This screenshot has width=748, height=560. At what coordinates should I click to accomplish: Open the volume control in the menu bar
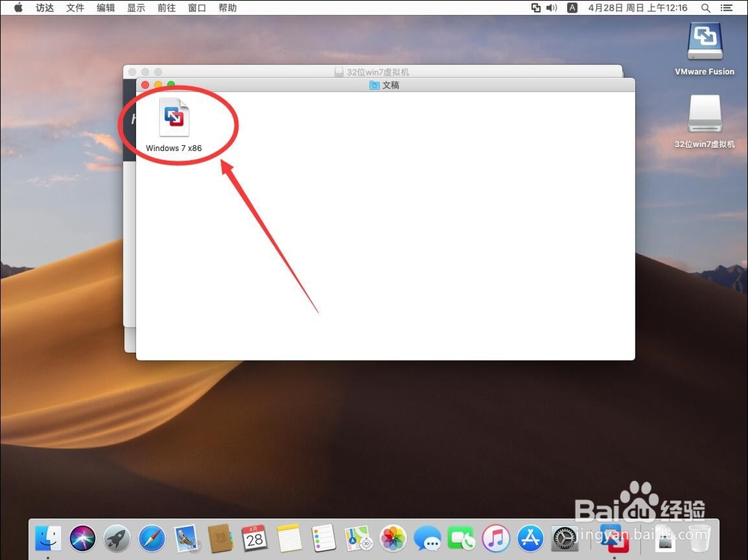552,7
